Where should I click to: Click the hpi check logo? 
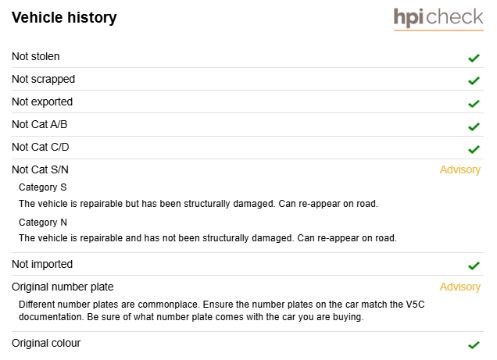pyautogui.click(x=438, y=18)
